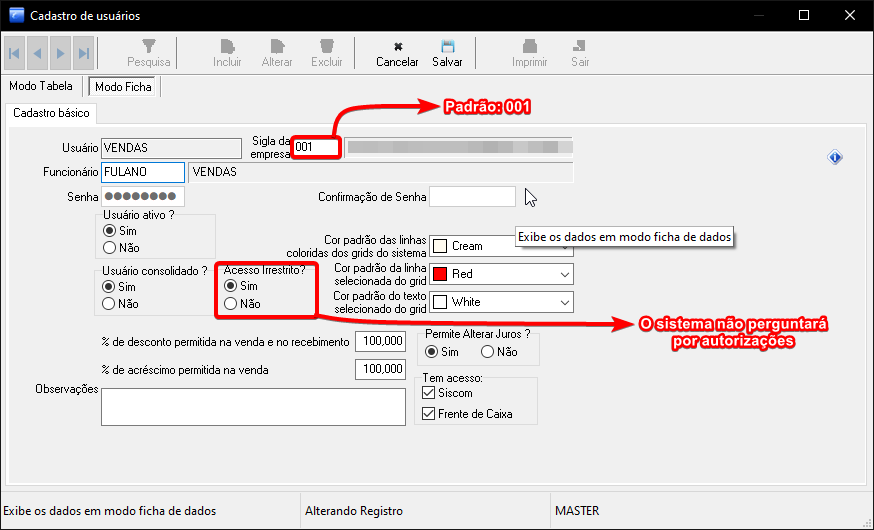Uncheck the Frente de Caixa checkbox
874x530 pixels.
coord(429,414)
